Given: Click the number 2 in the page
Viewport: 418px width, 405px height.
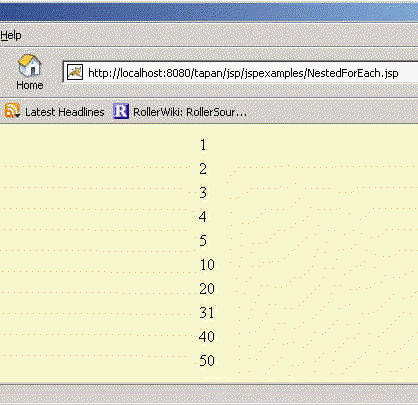Looking at the screenshot, I should (203, 169).
